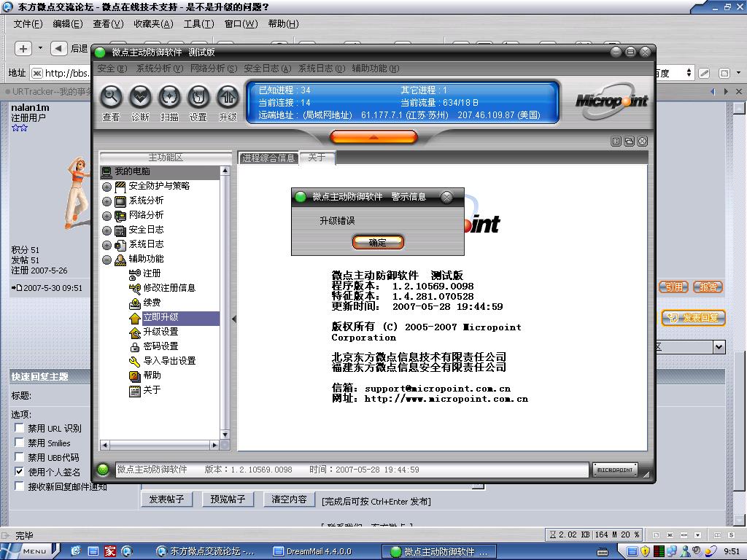Click the 立即升级 arrow icon
Viewport: 747px width, 560px height.
(x=135, y=318)
